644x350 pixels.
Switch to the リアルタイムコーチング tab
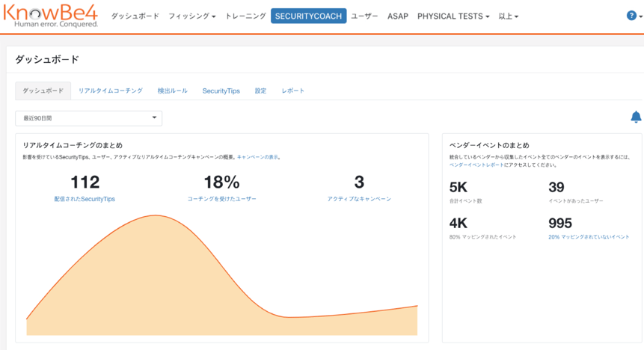pos(110,90)
